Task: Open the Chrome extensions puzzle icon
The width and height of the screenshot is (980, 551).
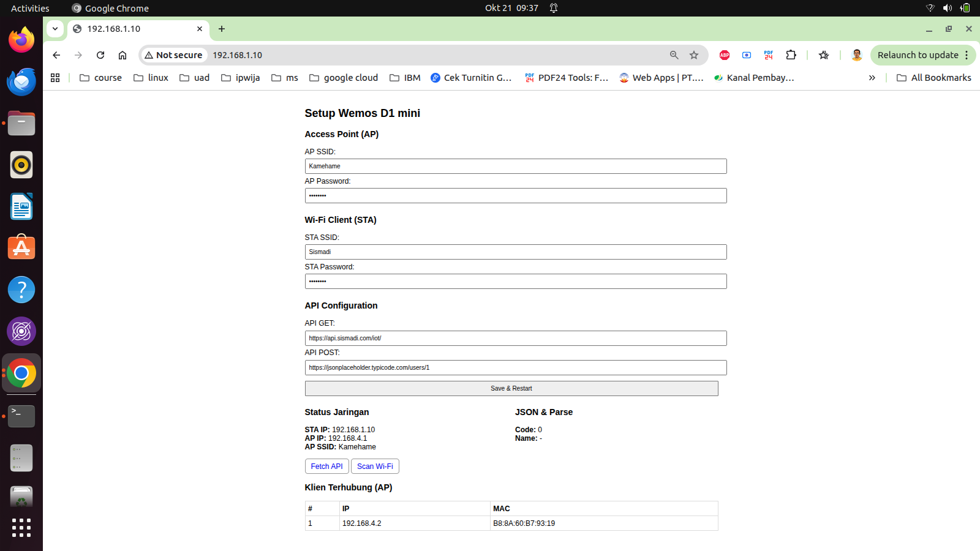Action: 791,55
